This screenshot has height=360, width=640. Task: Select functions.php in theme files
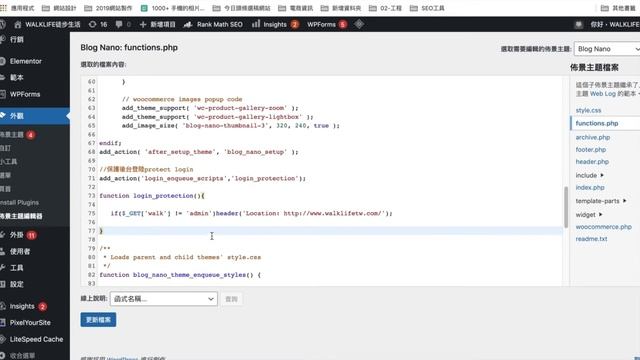pyautogui.click(x=597, y=123)
